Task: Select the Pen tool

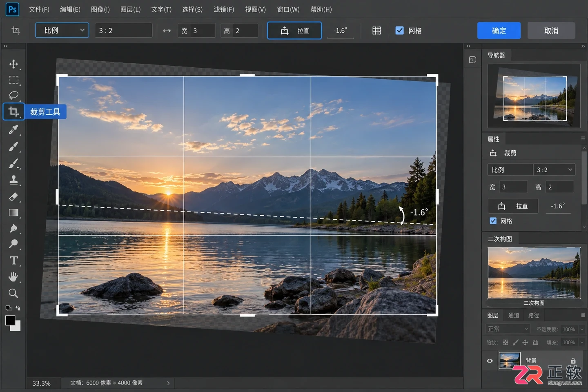Action: click(x=13, y=228)
